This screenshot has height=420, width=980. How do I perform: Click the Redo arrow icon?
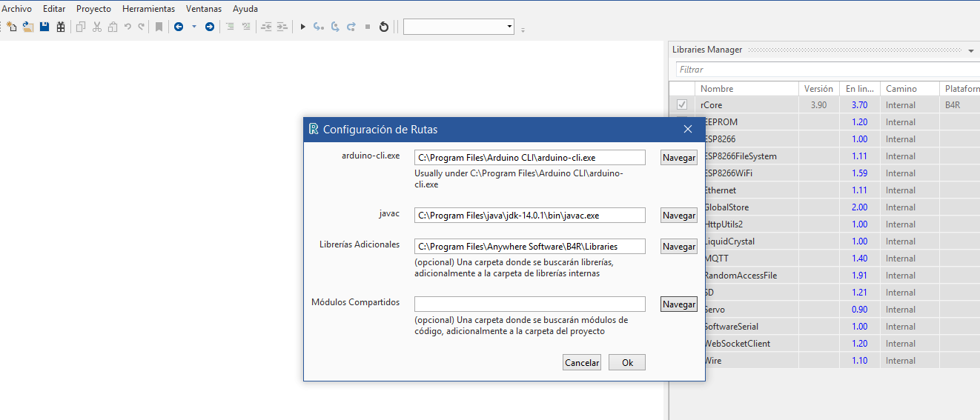click(x=141, y=27)
